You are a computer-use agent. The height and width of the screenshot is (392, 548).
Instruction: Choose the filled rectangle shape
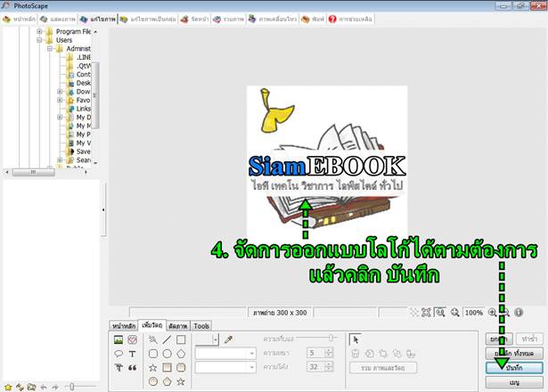167,368
